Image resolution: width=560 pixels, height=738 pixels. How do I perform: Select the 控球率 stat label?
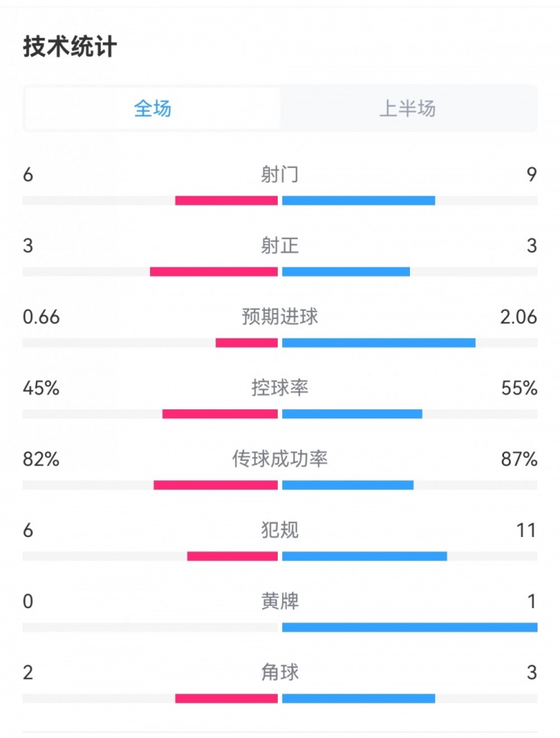point(280,388)
